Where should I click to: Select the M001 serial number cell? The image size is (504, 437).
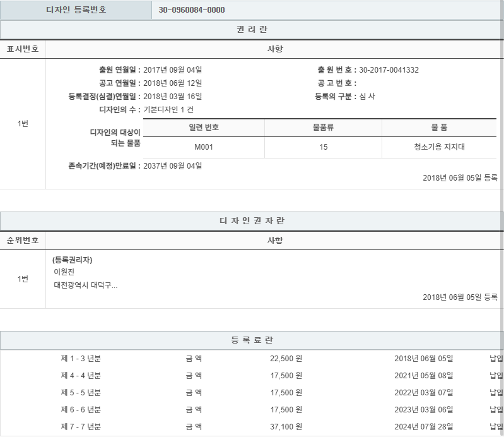204,147
